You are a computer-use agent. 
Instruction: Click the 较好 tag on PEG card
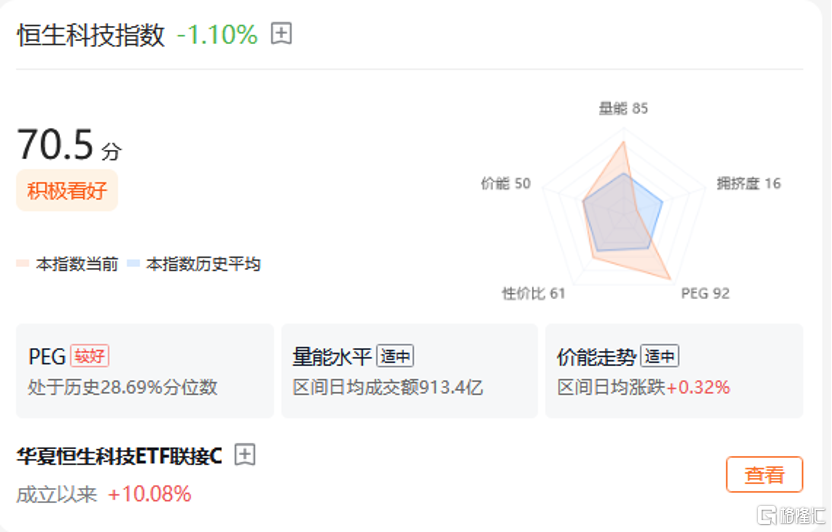pyautogui.click(x=90, y=356)
